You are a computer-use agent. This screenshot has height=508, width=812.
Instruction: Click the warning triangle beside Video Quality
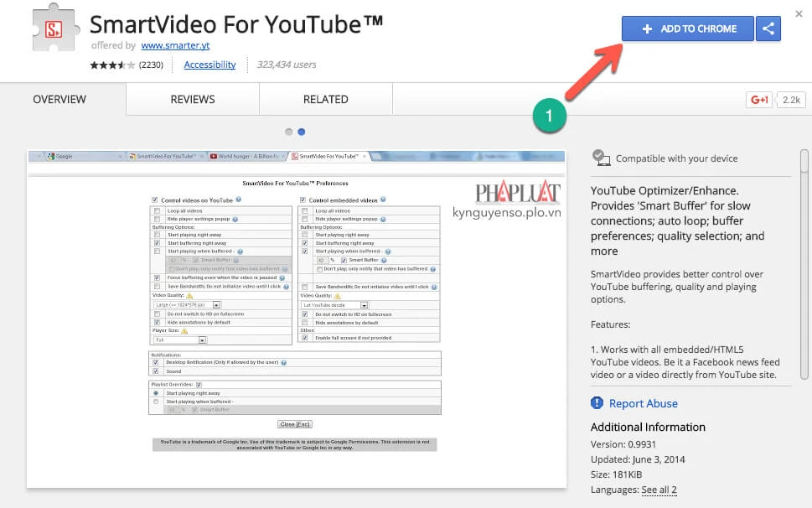coord(190,296)
